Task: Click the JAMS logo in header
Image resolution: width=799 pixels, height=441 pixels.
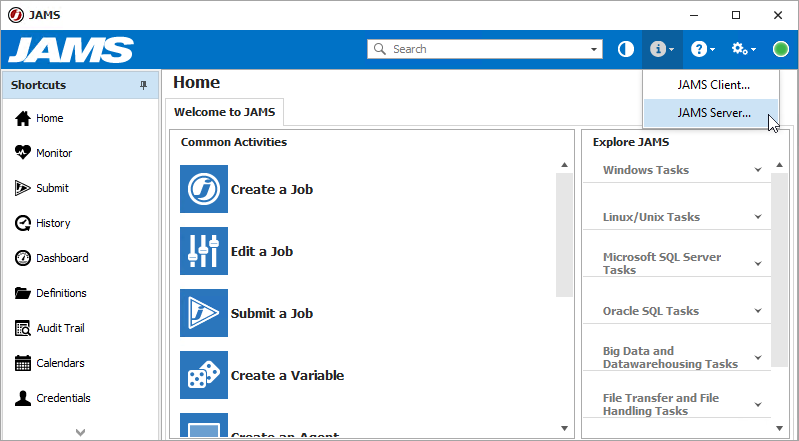Action: pos(71,50)
